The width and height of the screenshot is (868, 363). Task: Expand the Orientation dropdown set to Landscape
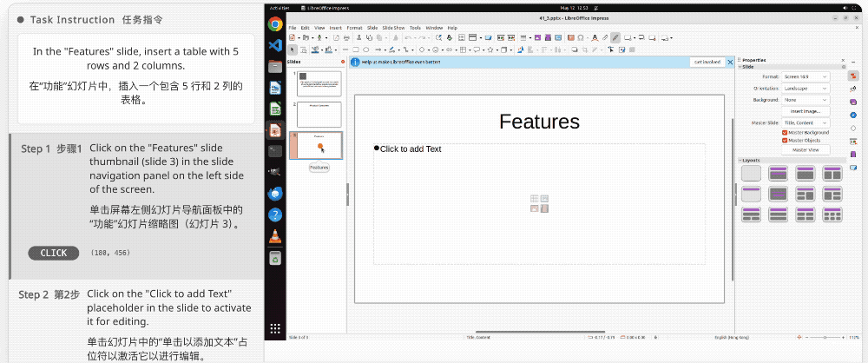(805, 89)
